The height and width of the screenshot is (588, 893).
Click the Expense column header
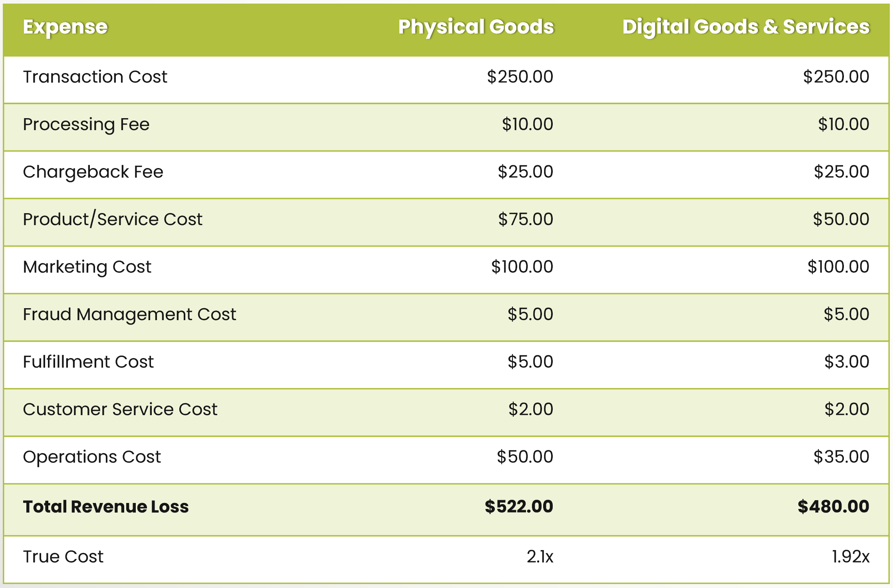pyautogui.click(x=65, y=28)
